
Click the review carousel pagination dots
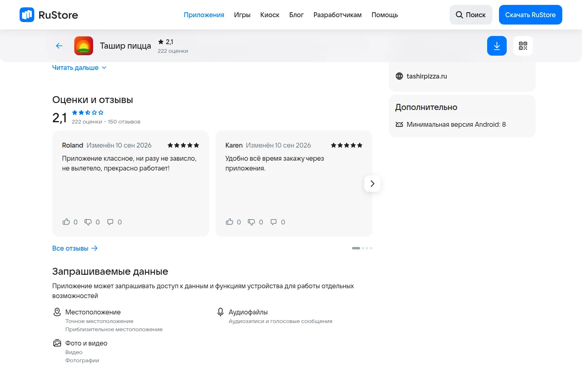[x=362, y=248]
